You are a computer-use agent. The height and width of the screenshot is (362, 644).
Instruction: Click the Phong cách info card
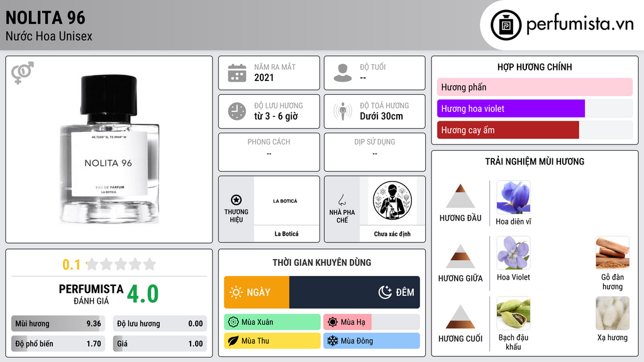click(269, 152)
